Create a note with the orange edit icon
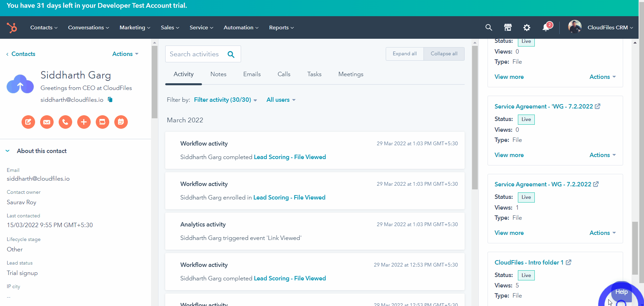 (28, 122)
